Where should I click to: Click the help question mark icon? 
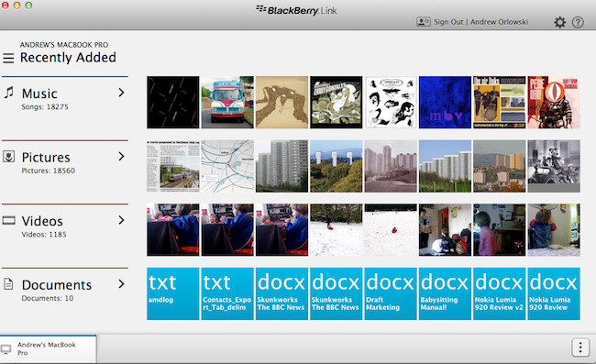[578, 22]
